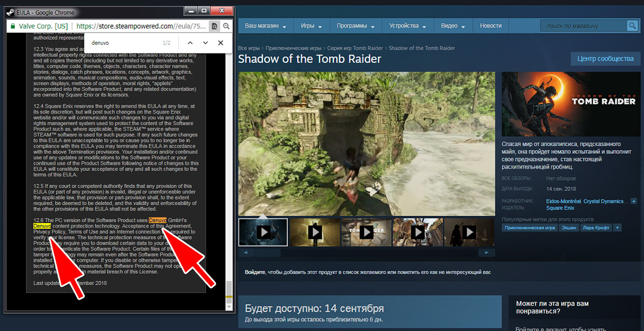The height and width of the screenshot is (331, 644).
Task: Click the Steam icon in EULA window title bar
Action: 12,12
